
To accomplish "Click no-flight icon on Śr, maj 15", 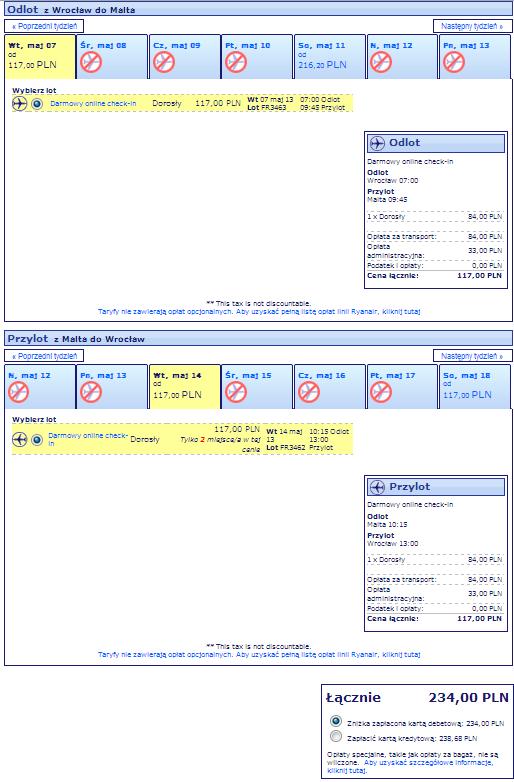I will coord(236,392).
